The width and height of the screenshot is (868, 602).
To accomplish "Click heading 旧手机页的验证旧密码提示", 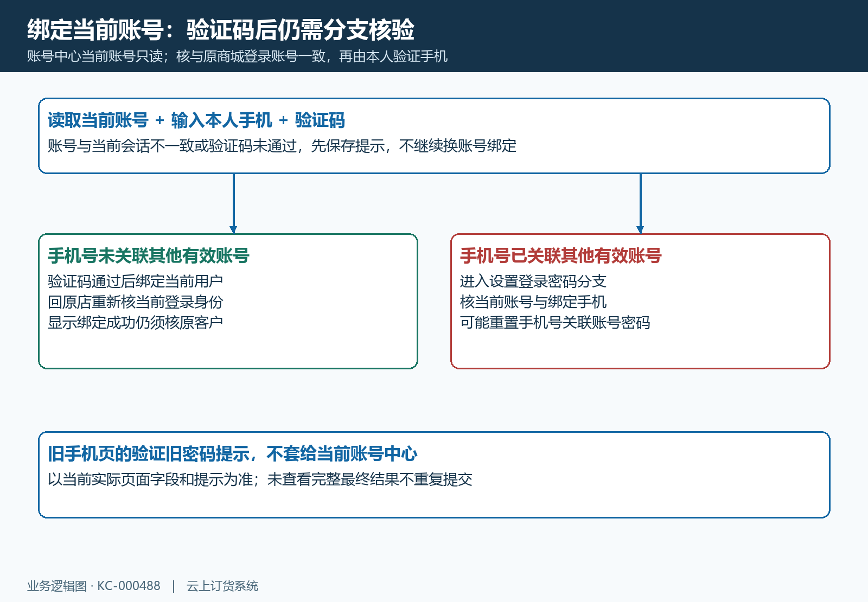I will [233, 454].
